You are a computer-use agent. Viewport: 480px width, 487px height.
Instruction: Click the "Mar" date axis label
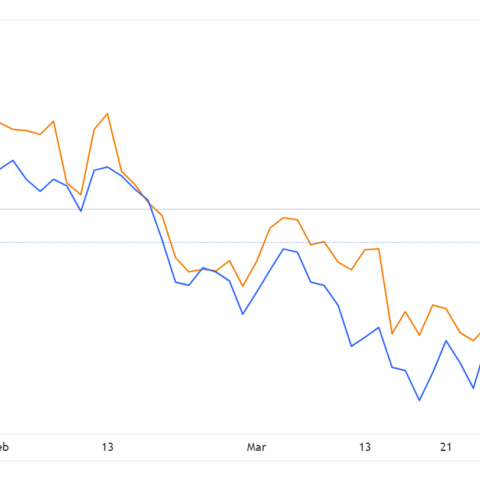256,447
